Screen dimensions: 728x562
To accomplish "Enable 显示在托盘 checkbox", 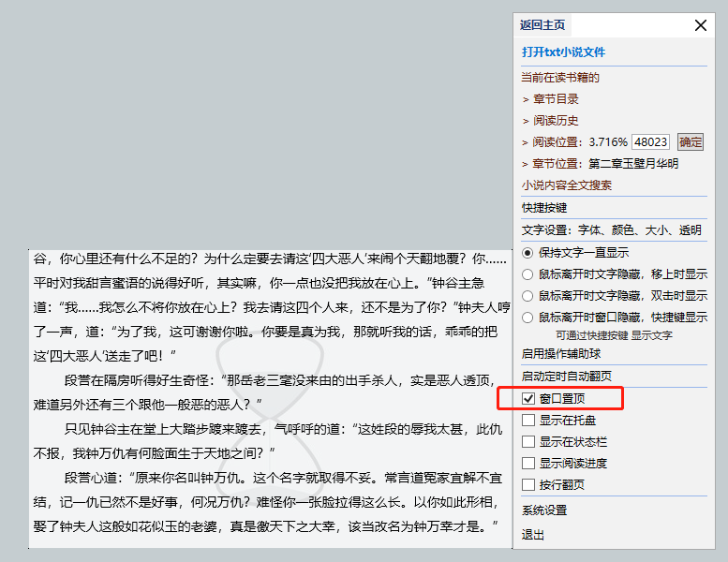I will [529, 420].
